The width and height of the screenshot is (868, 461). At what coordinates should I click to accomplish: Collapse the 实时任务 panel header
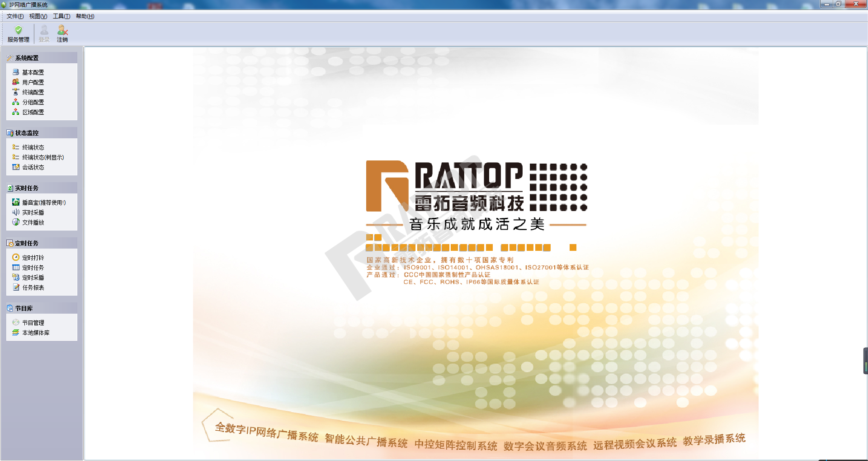click(42, 188)
